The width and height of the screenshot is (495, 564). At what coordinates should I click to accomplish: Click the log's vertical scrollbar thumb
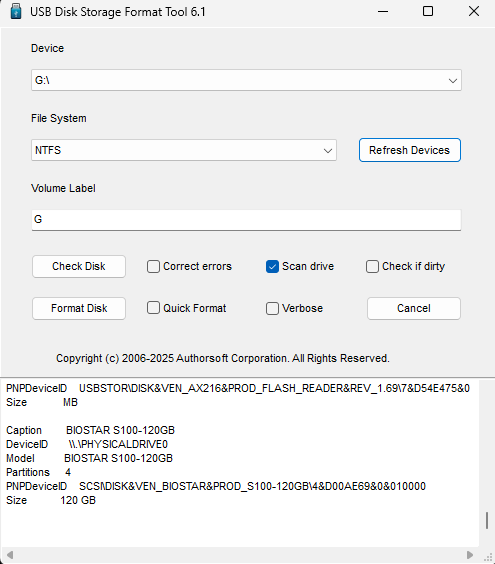click(487, 520)
